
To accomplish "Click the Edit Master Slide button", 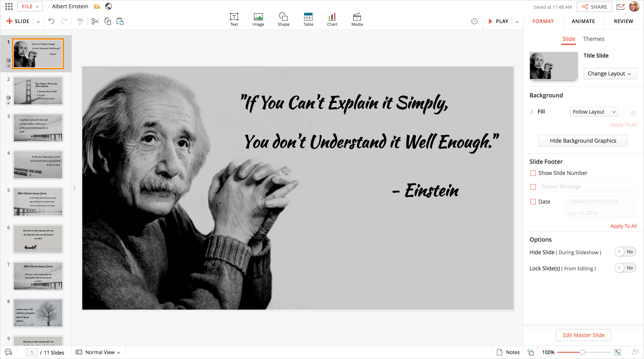I will tap(583, 335).
